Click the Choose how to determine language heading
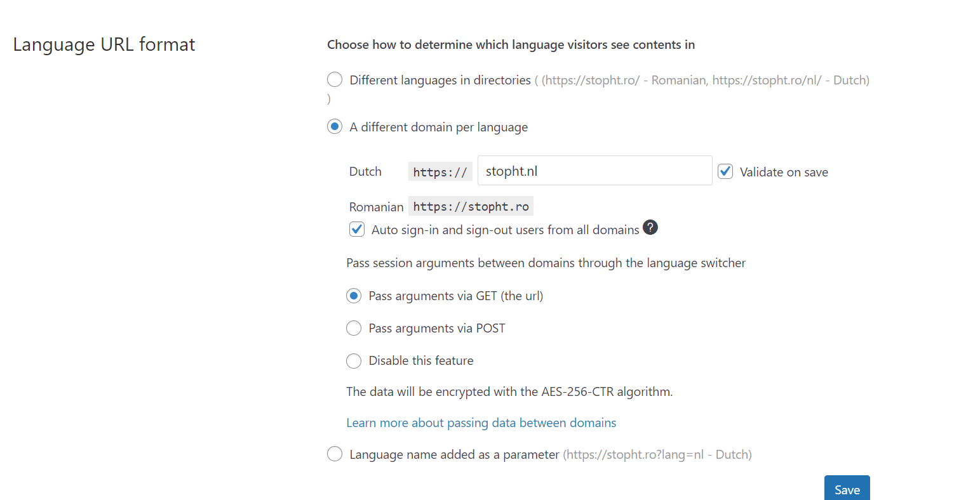Screen dimensions: 980x500 pos(511,44)
